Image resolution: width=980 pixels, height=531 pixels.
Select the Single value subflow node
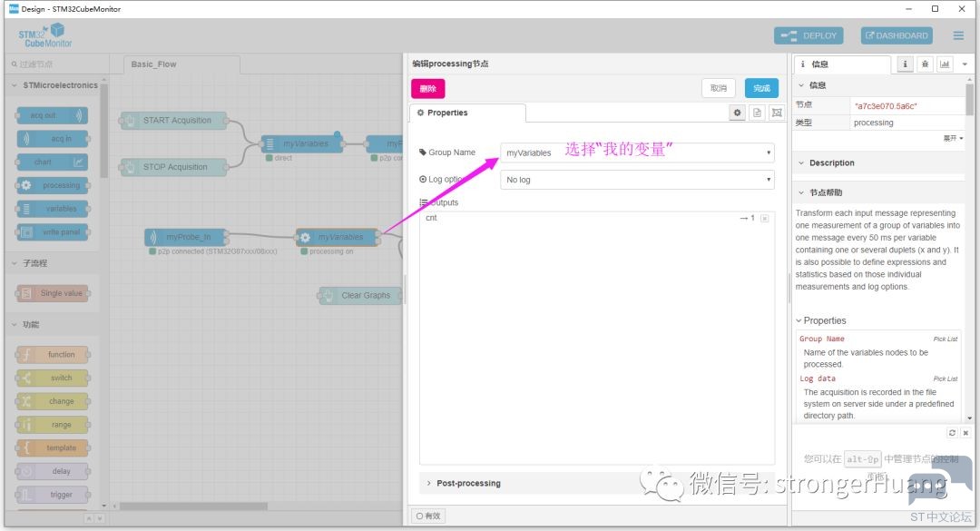click(54, 293)
